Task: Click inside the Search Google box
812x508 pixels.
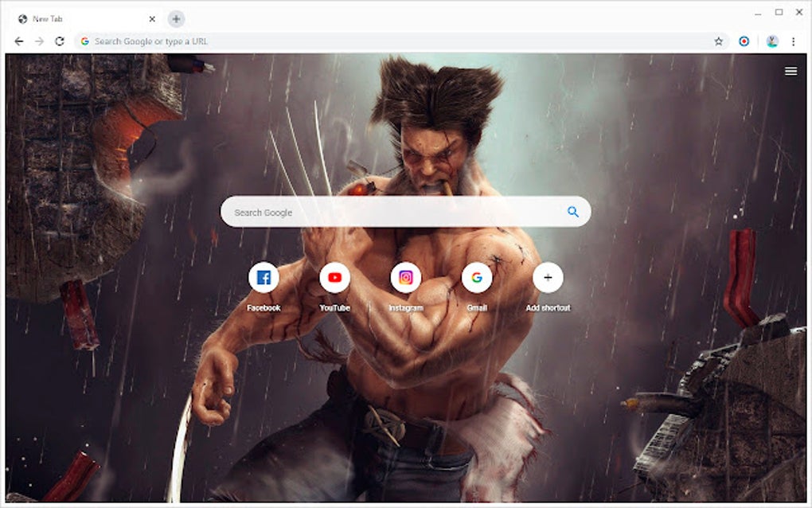Action: pos(358,212)
